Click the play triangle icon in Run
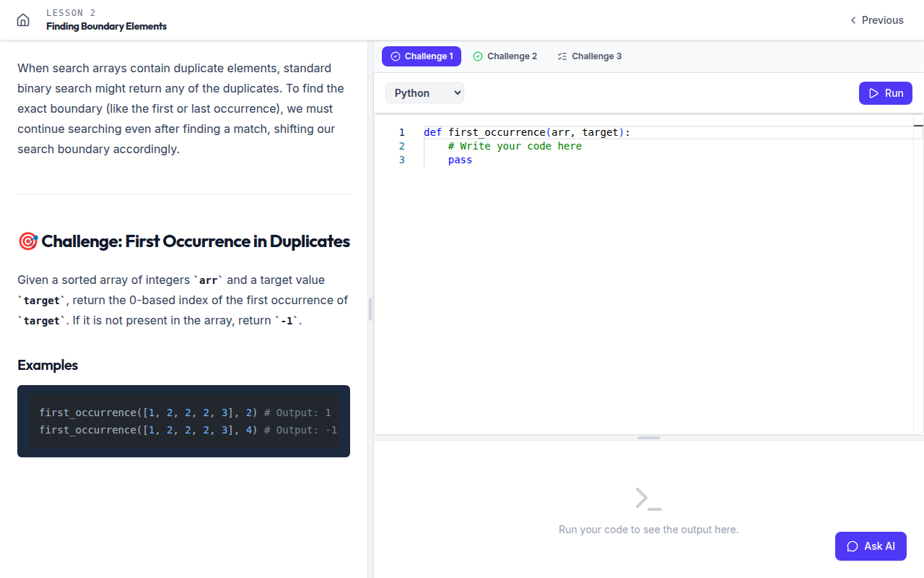The width and height of the screenshot is (924, 578). [x=873, y=93]
